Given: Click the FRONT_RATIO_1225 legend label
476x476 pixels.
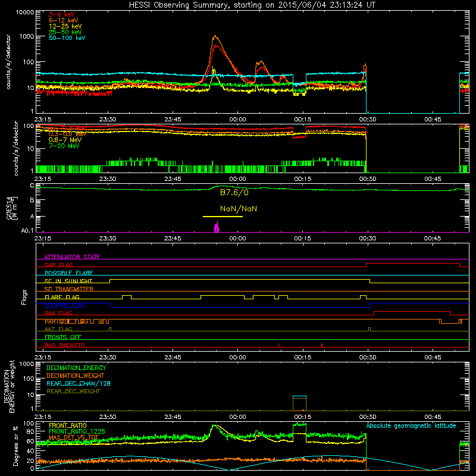Looking at the screenshot, I should (x=77, y=431).
